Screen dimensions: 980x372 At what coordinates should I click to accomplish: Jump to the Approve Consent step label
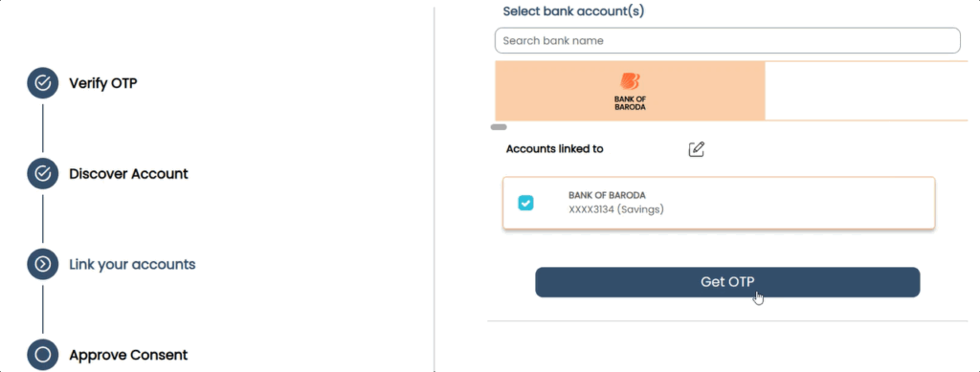click(x=129, y=355)
